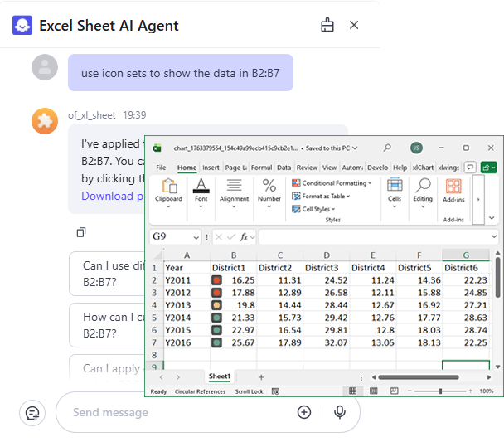The image size is (504, 442).
Task: Switch to the Data ribbon tab
Action: click(x=283, y=168)
